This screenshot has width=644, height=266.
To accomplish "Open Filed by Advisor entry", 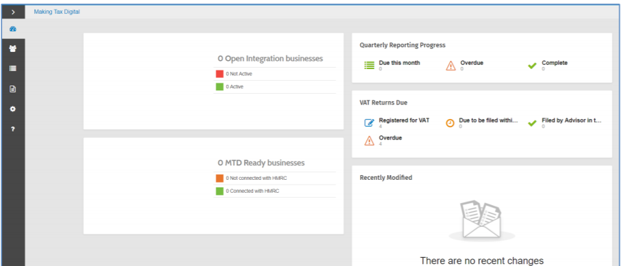I will tap(572, 120).
